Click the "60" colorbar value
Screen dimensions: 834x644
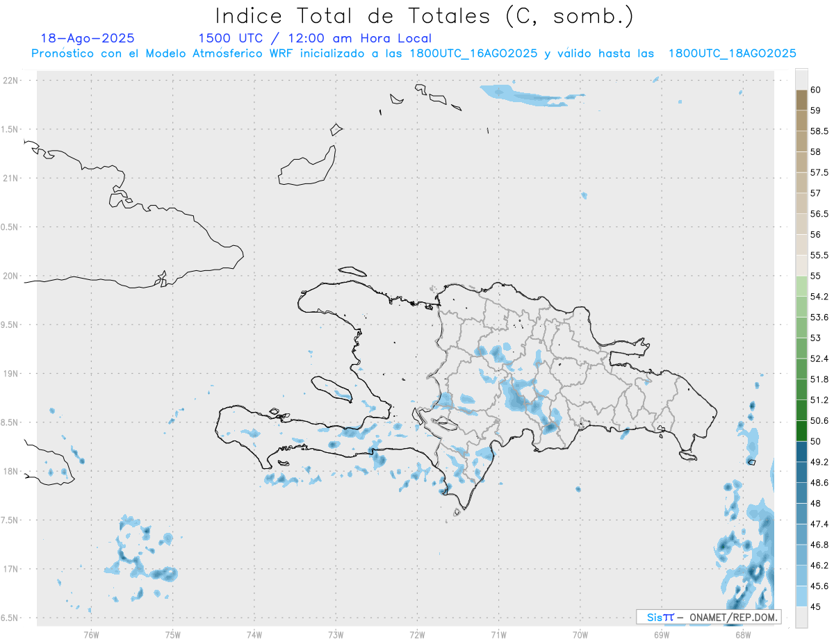coord(816,90)
